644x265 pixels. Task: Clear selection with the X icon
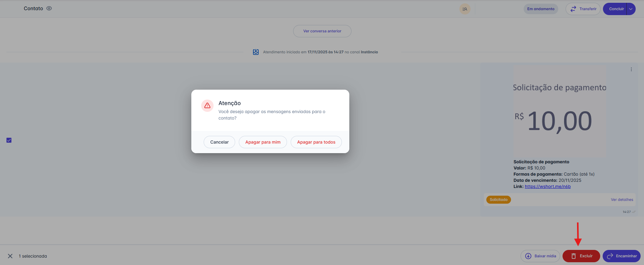(10, 256)
